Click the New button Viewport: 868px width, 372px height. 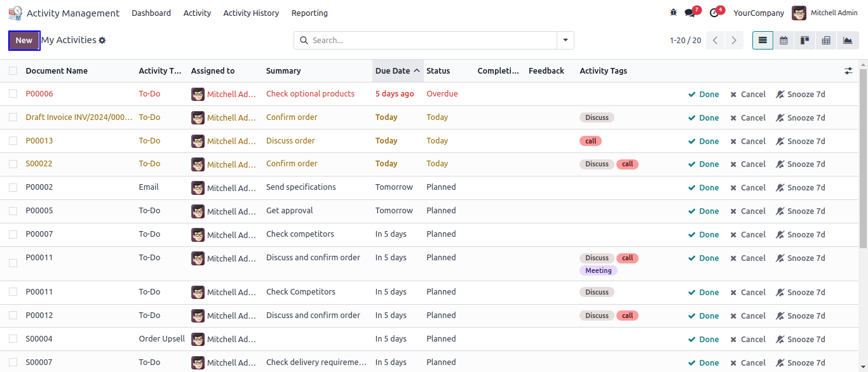coord(24,40)
